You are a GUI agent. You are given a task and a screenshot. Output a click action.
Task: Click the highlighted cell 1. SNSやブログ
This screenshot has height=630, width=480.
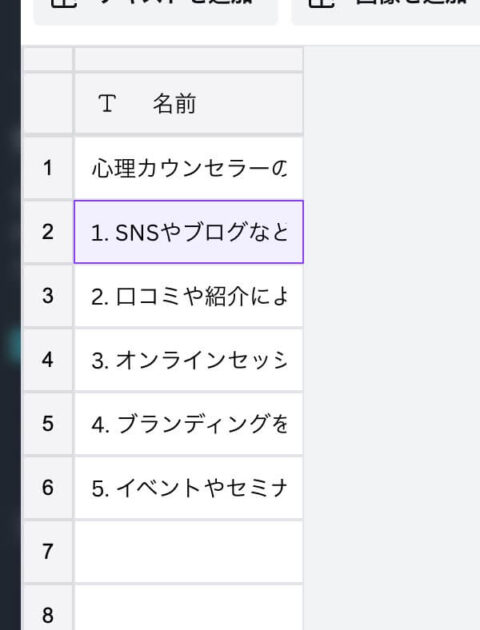click(189, 232)
